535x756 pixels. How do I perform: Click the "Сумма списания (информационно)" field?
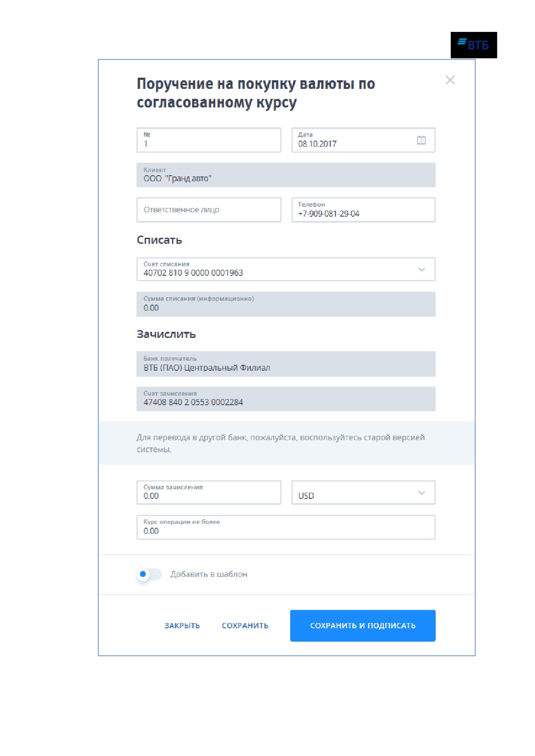286,304
